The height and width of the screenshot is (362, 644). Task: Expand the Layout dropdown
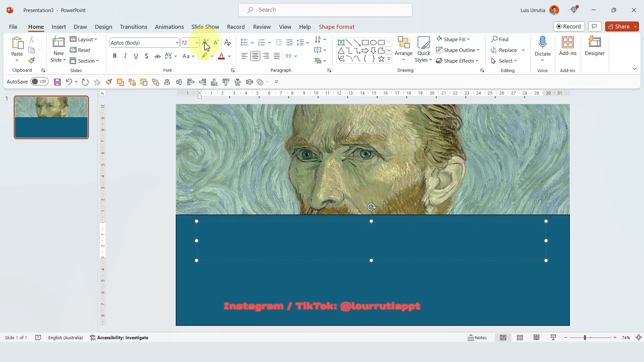[x=84, y=40]
